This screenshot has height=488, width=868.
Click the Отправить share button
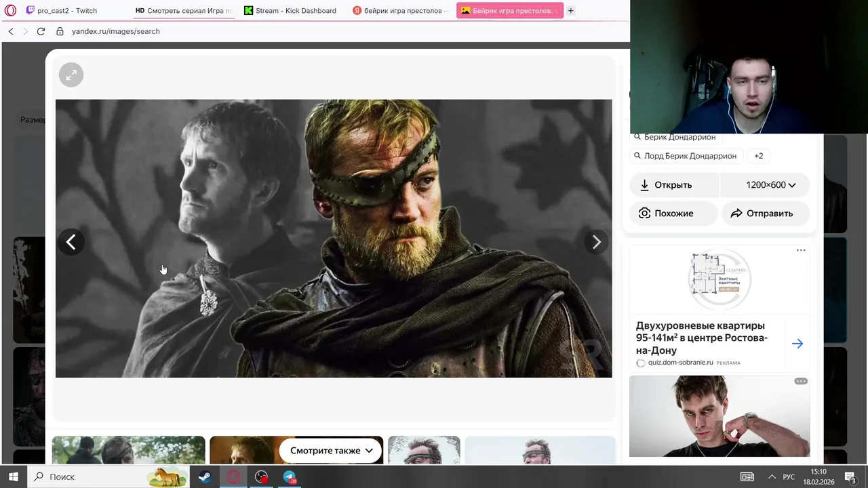pos(766,213)
